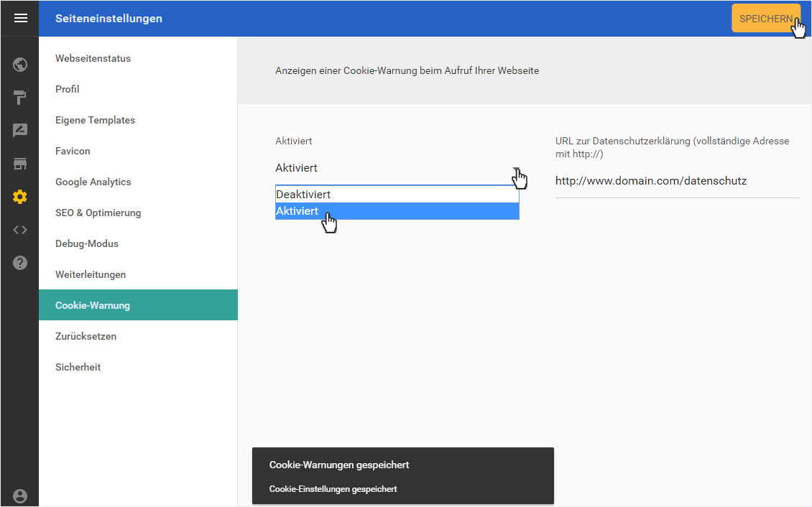This screenshot has height=507, width=812.
Task: Expand the Aktiviert dropdown arrow
Action: pyautogui.click(x=516, y=169)
